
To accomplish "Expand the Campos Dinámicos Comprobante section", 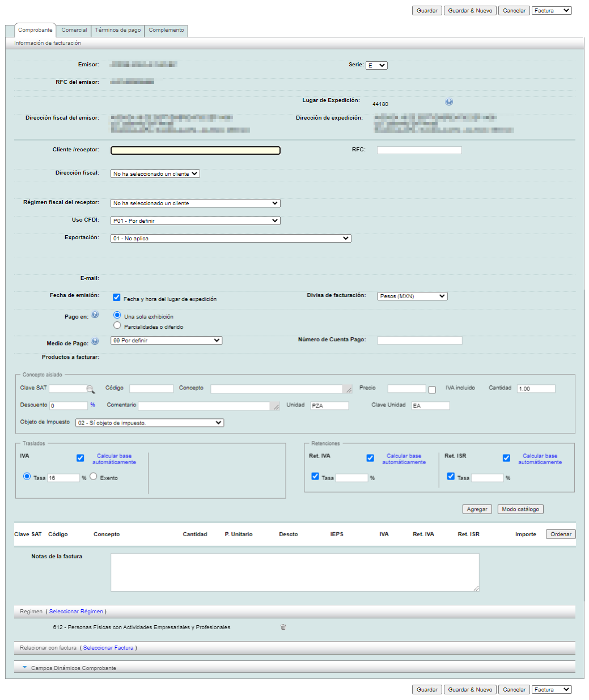I will click(x=24, y=668).
